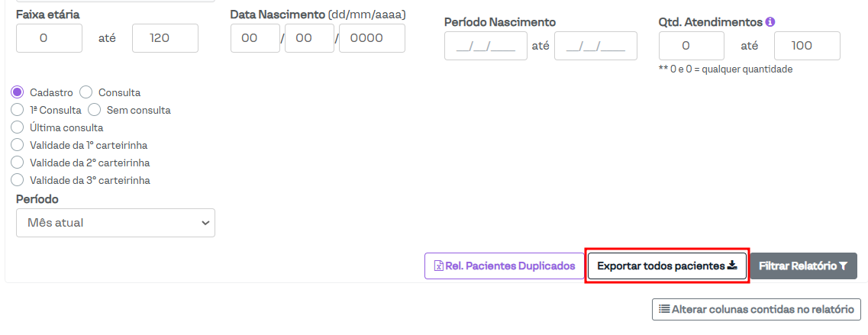The height and width of the screenshot is (335, 868).
Task: Click the minimum Faixa etária field
Action: 49,38
